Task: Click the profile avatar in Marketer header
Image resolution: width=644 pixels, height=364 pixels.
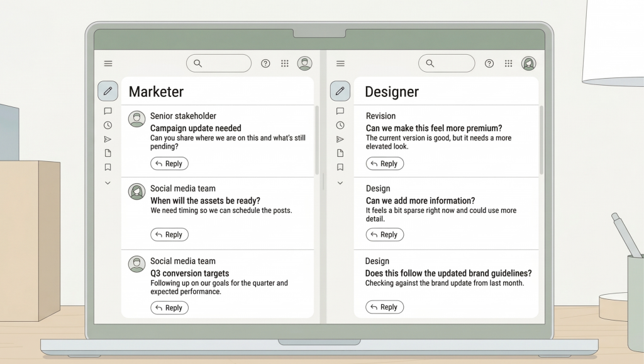Action: click(305, 63)
